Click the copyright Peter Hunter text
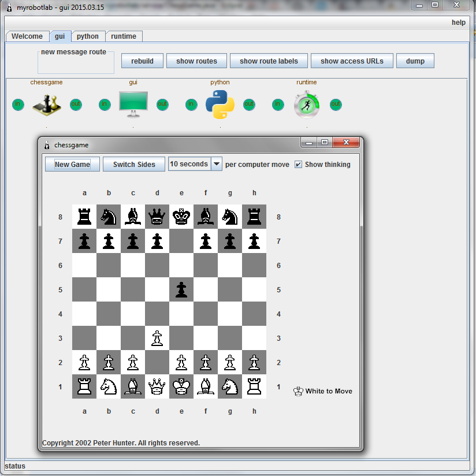The width and height of the screenshot is (476, 476). click(121, 443)
